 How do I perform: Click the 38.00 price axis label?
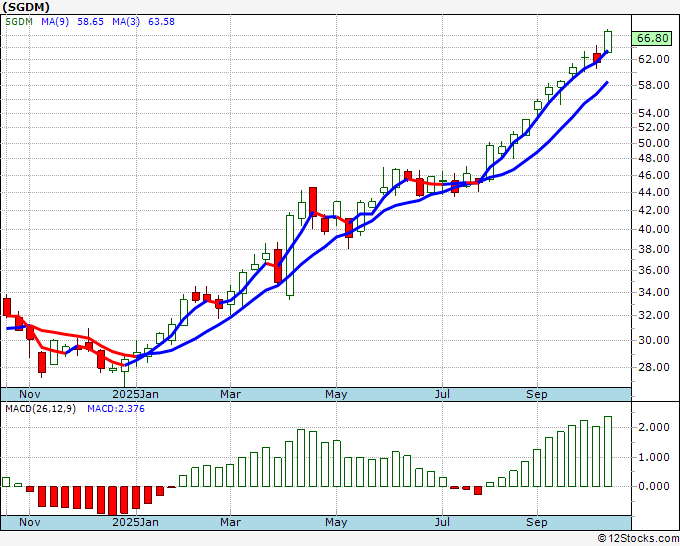tap(654, 249)
